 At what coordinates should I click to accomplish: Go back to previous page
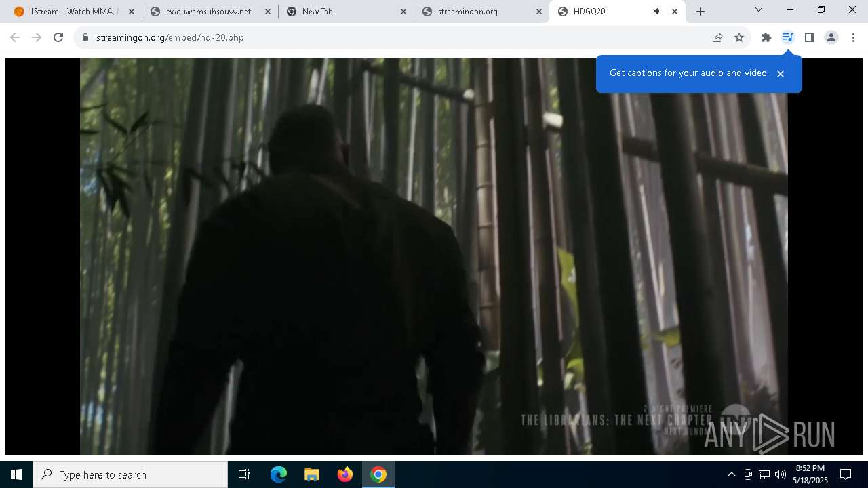tap(15, 37)
